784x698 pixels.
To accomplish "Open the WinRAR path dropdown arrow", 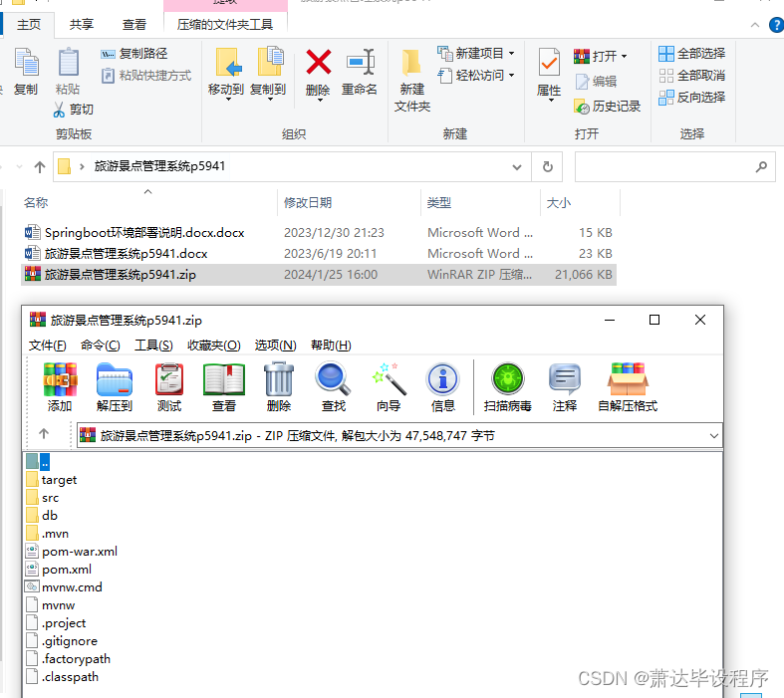I will 714,436.
